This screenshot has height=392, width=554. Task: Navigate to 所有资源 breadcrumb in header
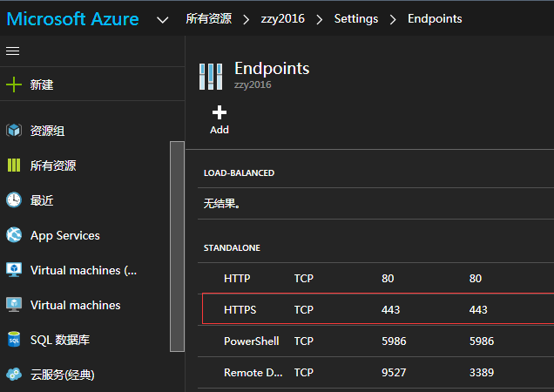click(208, 18)
